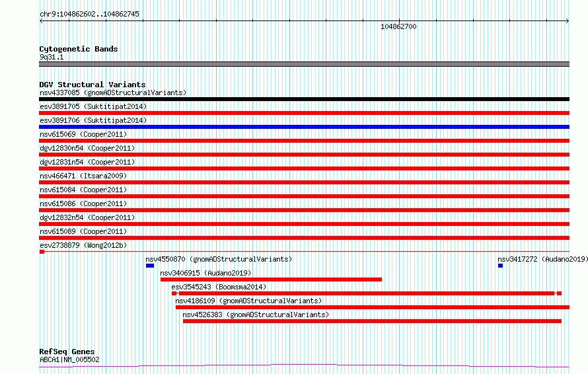Select the red bar under nsv615089
The image size is (588, 374).
coord(304,238)
